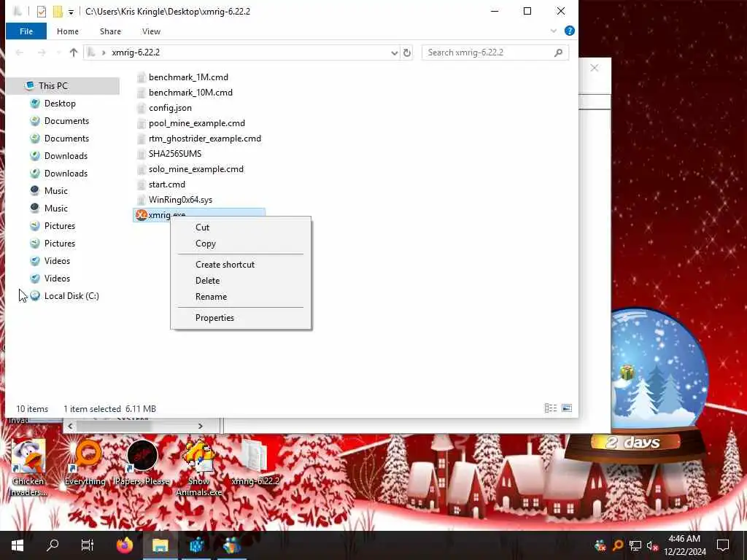Open the File ribbon tab

pos(26,31)
